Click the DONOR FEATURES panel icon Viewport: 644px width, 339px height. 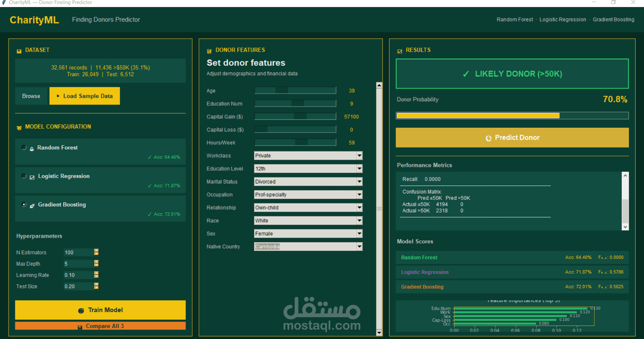(x=209, y=51)
